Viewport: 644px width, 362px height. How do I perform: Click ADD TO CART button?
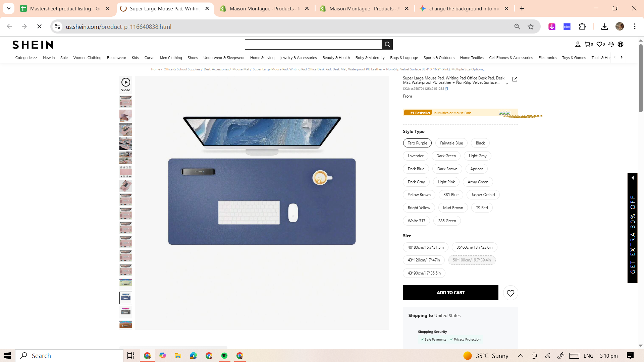tap(450, 293)
